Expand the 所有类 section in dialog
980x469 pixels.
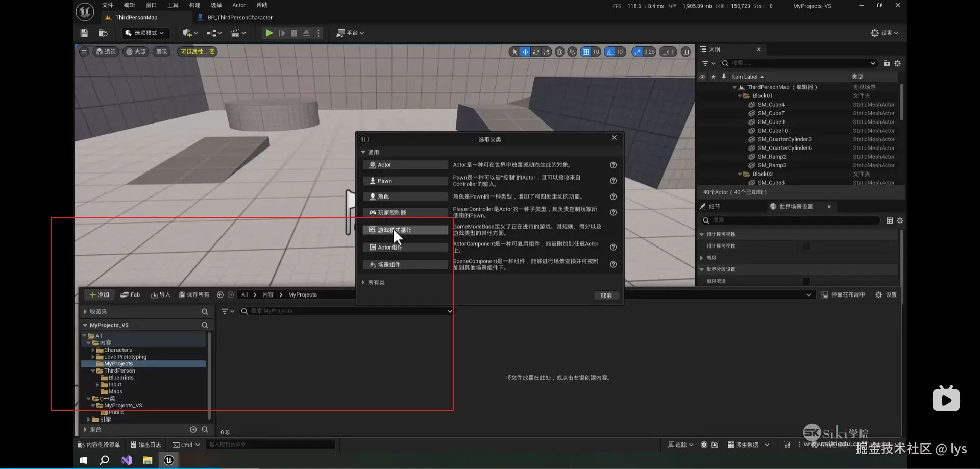[x=363, y=283]
